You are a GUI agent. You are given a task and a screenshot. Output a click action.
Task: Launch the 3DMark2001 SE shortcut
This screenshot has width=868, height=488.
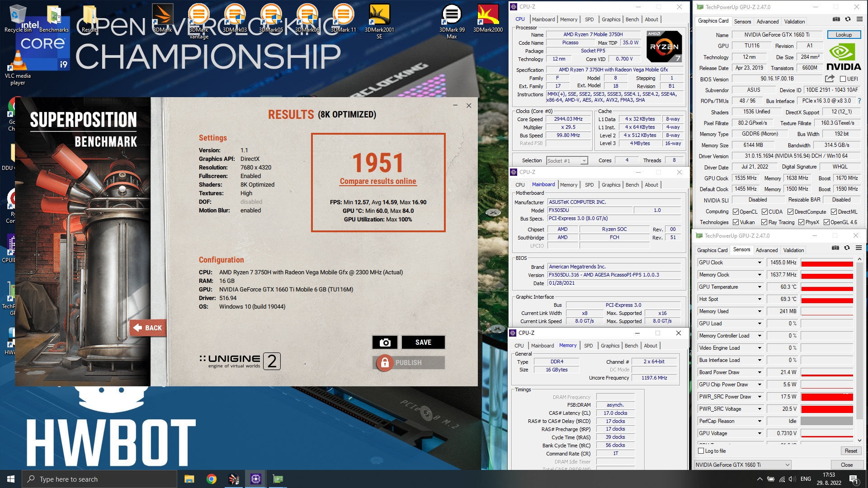(x=379, y=21)
